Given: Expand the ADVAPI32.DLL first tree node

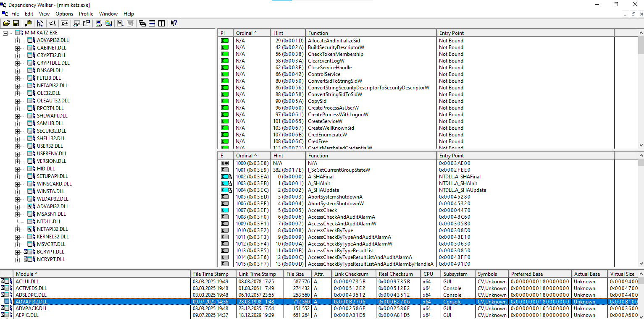Looking at the screenshot, I should pos(17,40).
